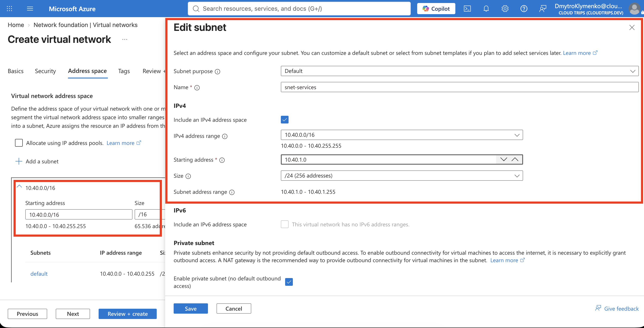Image resolution: width=644 pixels, height=328 pixels.
Task: Click external link icon beside address pools Learn more
Action: click(139, 143)
